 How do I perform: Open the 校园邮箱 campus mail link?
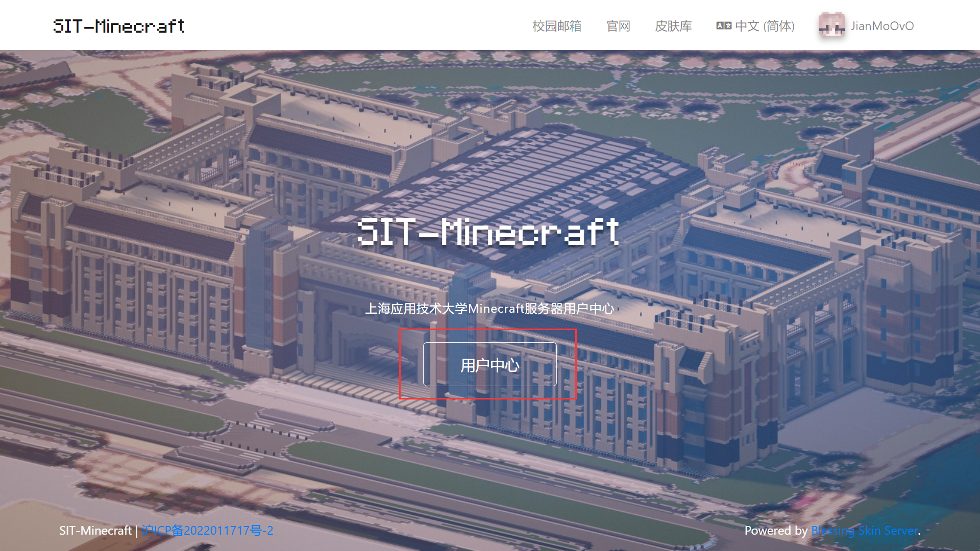(x=557, y=26)
